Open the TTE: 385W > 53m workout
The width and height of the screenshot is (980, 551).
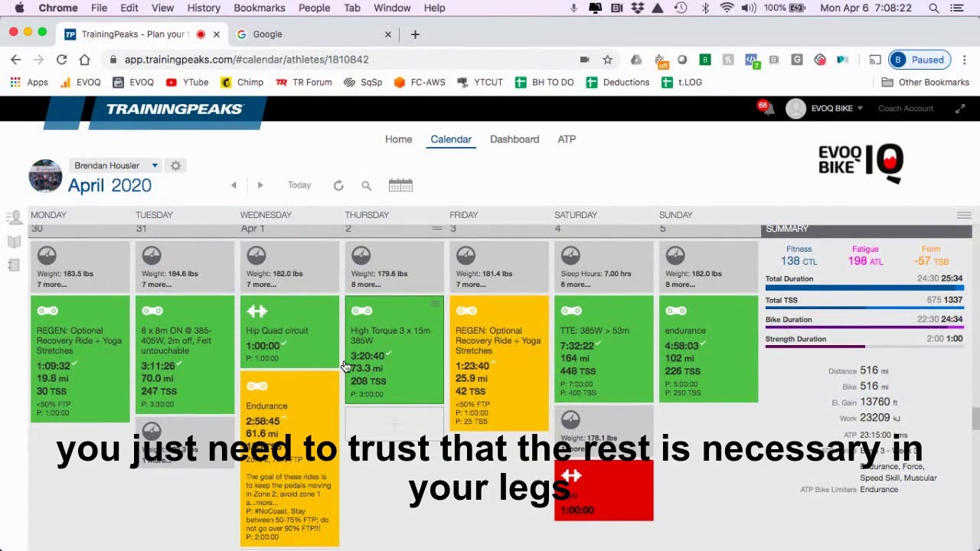[604, 349]
